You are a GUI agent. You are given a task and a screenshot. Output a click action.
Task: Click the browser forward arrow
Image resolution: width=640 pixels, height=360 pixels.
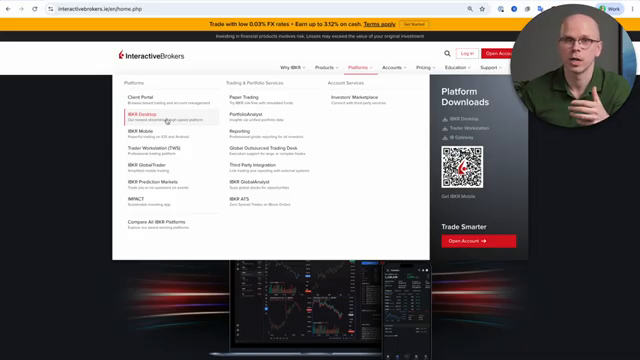(21, 9)
